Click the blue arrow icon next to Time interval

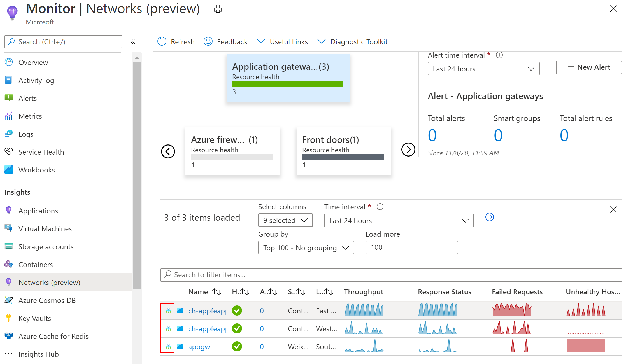point(489,217)
